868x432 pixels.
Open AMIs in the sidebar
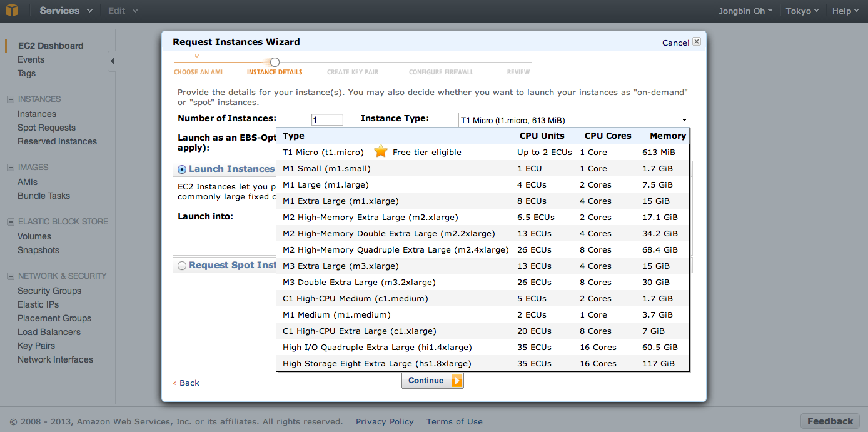point(28,182)
